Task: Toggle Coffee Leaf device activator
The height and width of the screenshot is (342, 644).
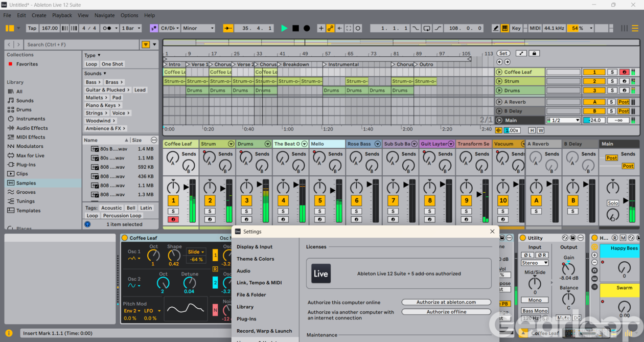Action: coord(125,238)
